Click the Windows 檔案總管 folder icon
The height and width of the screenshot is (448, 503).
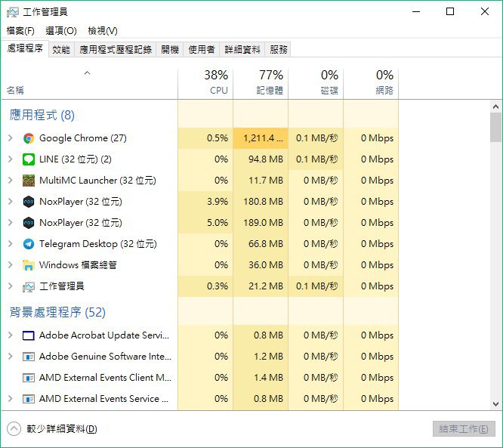point(29,265)
